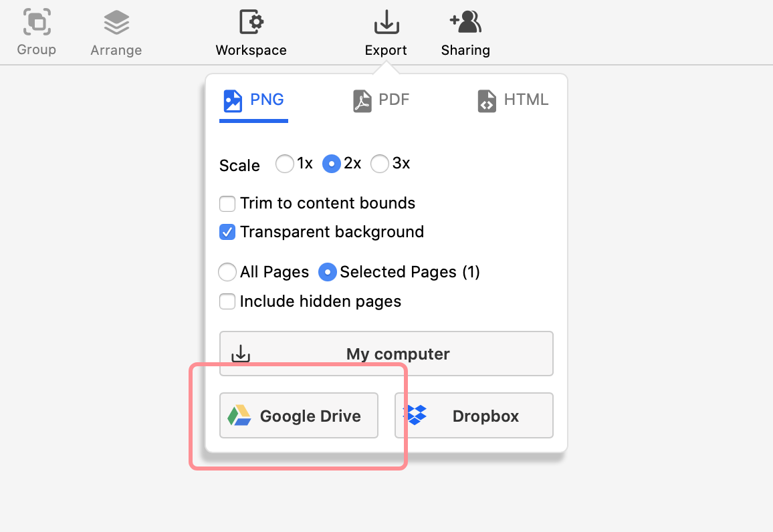Open the Arrange panel icon
The height and width of the screenshot is (532, 773).
click(116, 21)
